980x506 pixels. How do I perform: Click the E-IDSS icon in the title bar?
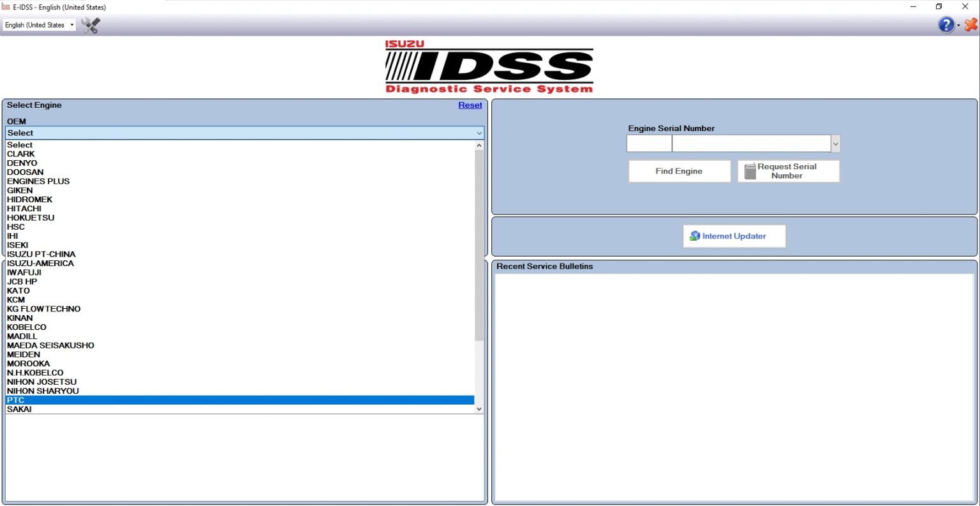(x=6, y=6)
